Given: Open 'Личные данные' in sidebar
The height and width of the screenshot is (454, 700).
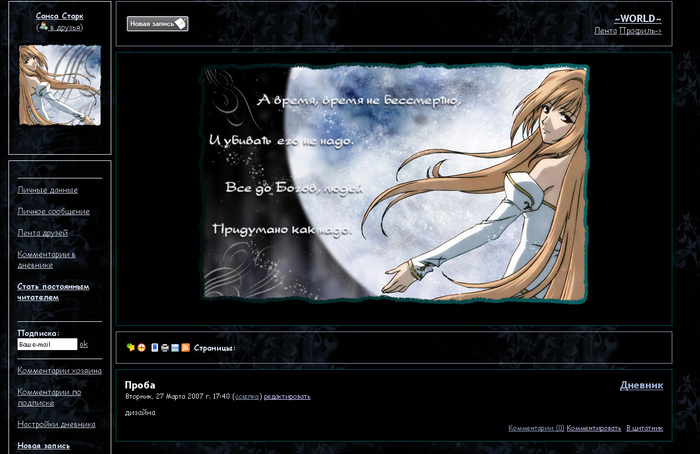Looking at the screenshot, I should coord(47,190).
